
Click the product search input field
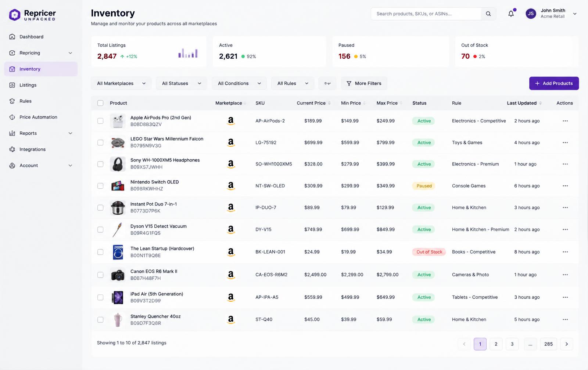(x=426, y=14)
